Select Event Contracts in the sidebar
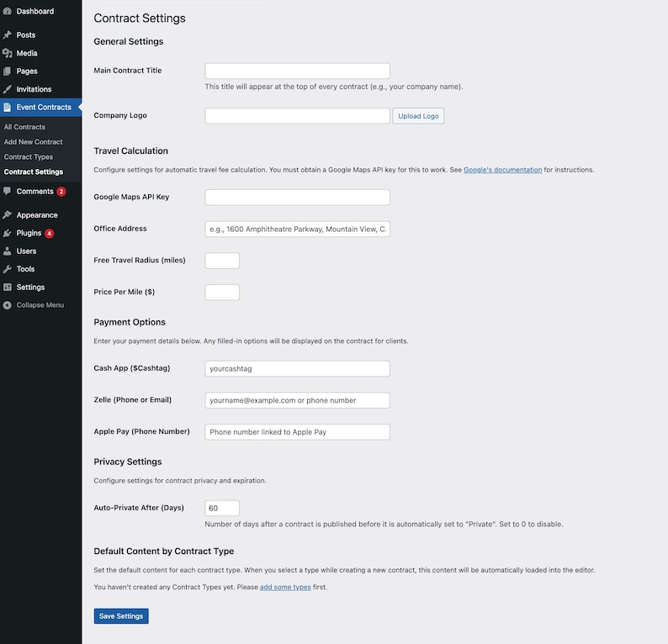This screenshot has width=668, height=644. click(40, 108)
